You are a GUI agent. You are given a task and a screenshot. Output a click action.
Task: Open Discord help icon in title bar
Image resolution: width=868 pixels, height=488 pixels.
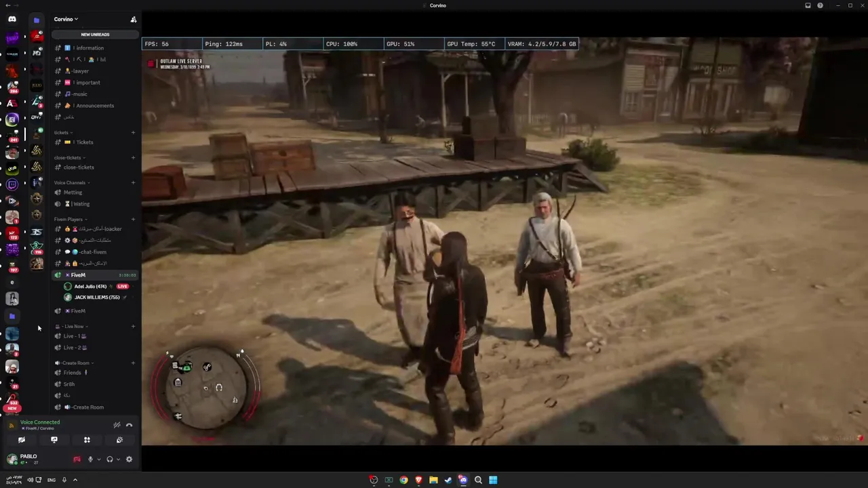820,5
